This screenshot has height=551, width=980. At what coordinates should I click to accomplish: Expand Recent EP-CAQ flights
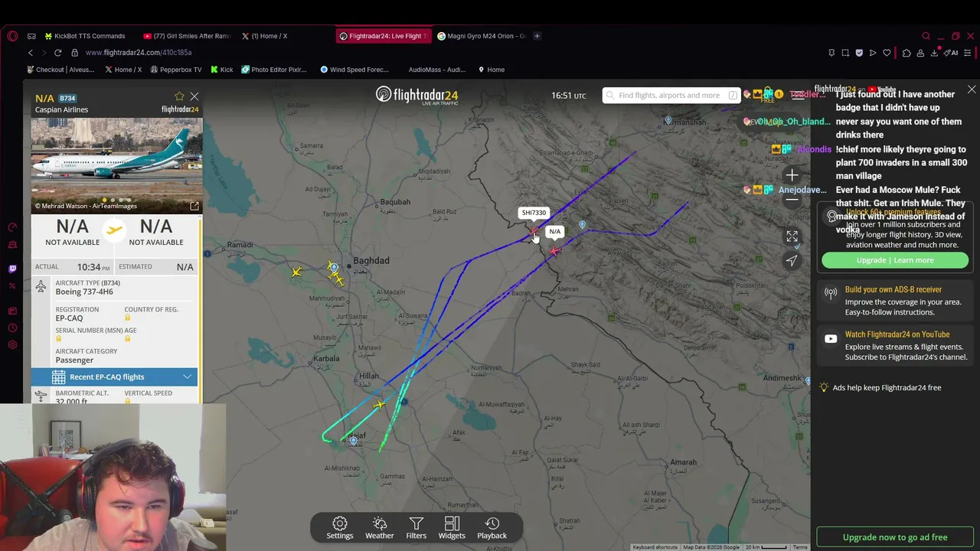tap(114, 377)
